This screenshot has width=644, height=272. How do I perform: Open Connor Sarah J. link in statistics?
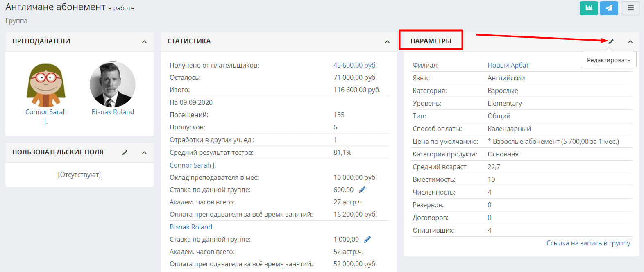193,165
